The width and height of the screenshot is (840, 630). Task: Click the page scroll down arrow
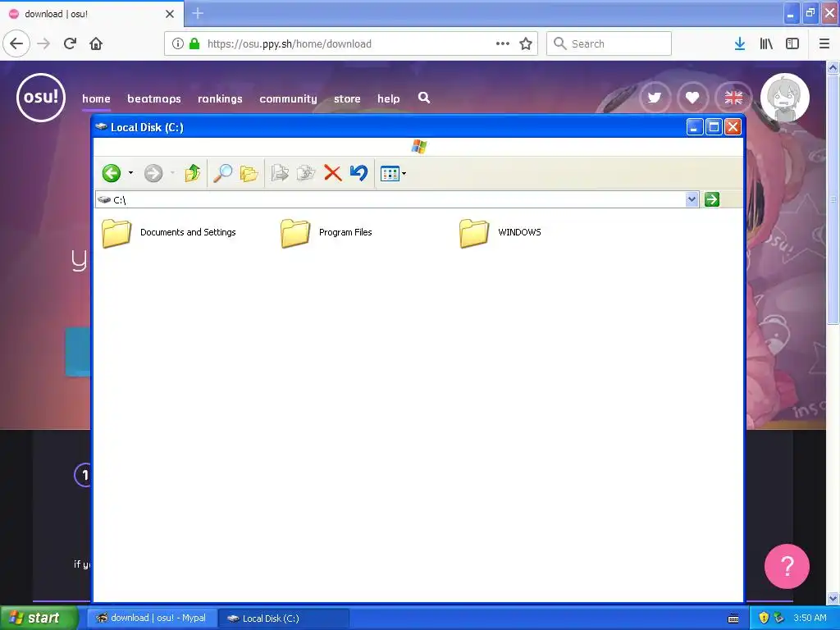coord(833,598)
